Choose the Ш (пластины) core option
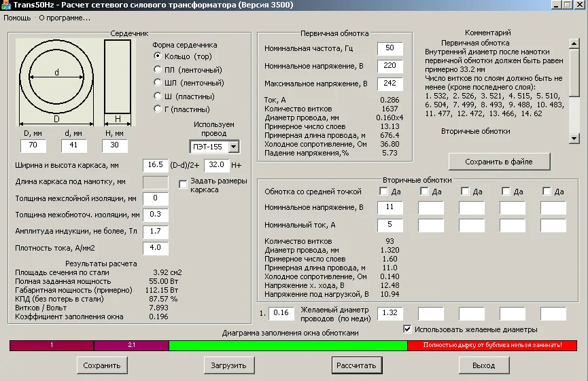The width and height of the screenshot is (588, 381). tap(158, 96)
